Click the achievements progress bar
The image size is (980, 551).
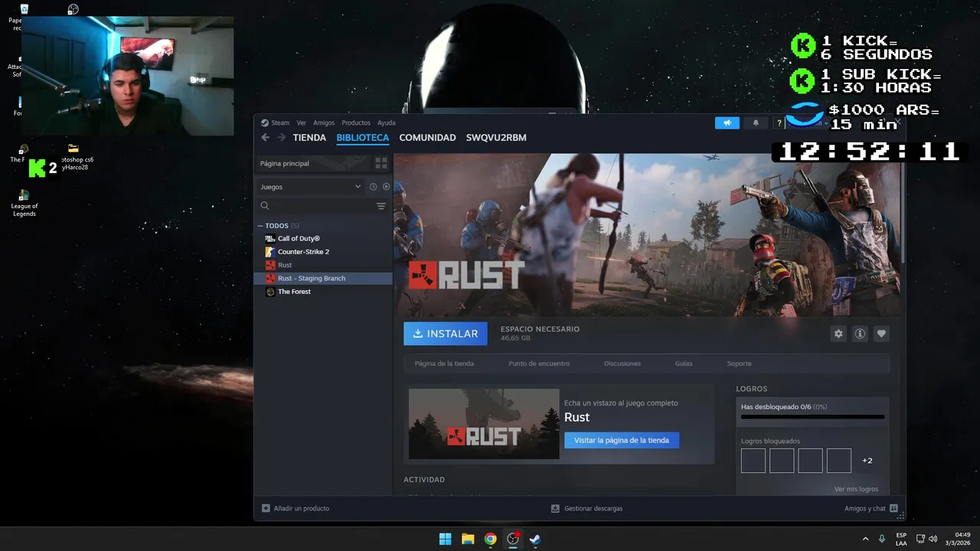tap(812, 417)
